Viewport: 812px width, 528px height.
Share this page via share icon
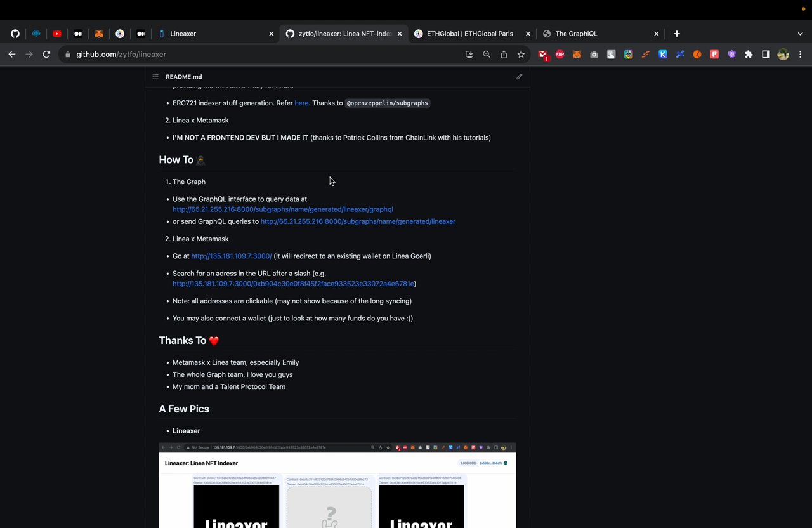[504, 55]
